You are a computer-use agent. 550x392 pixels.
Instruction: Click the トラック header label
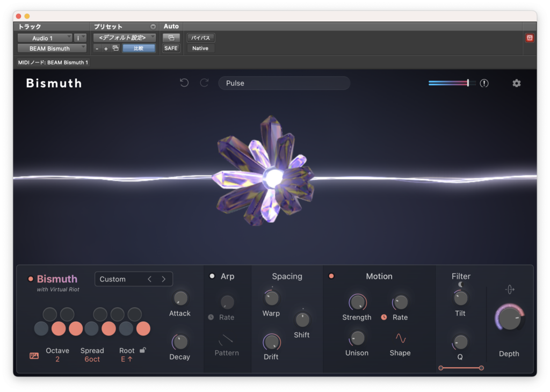(x=30, y=27)
